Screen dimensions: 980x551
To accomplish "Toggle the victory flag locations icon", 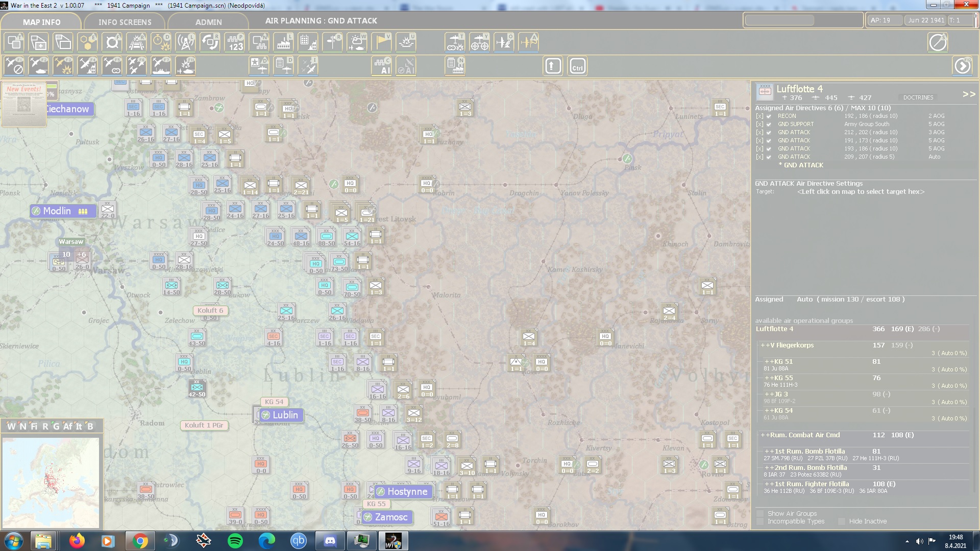I will (x=381, y=42).
